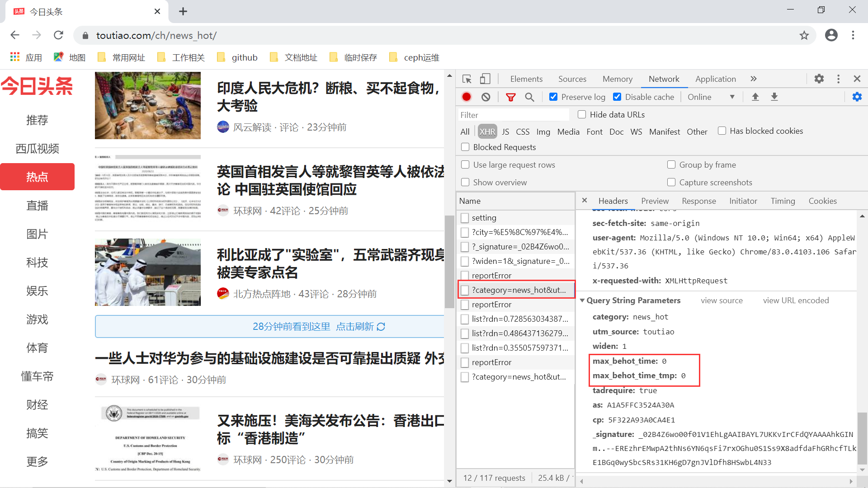The width and height of the screenshot is (868, 488).
Task: Bookmark this page with the star icon
Action: 804,35
